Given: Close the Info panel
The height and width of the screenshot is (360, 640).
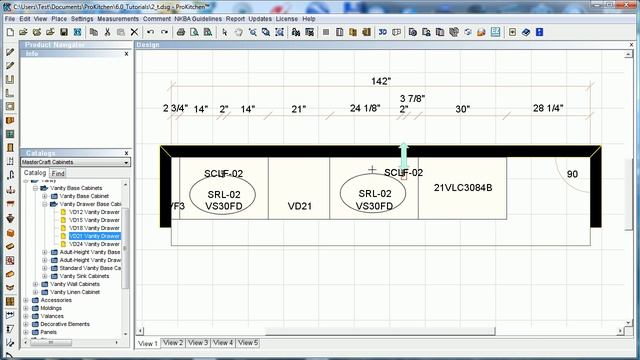Looking at the screenshot, I should pyautogui.click(x=127, y=54).
